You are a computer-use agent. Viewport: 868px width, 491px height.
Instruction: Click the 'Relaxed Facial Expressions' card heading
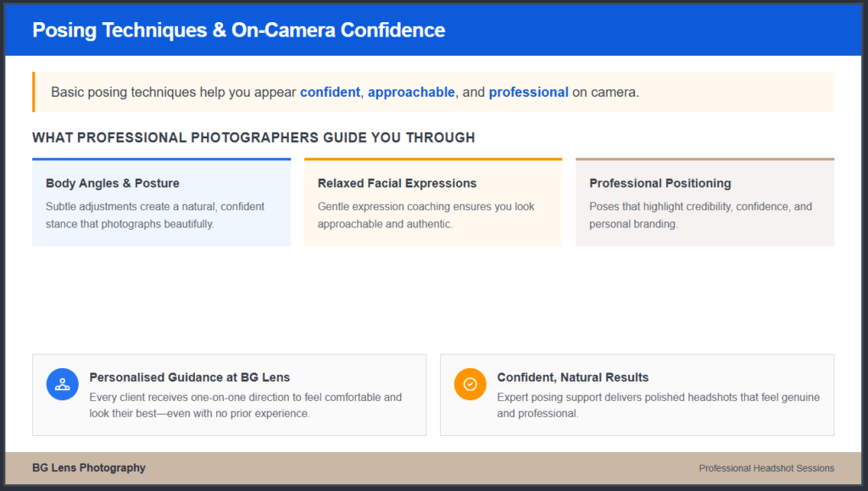(397, 183)
